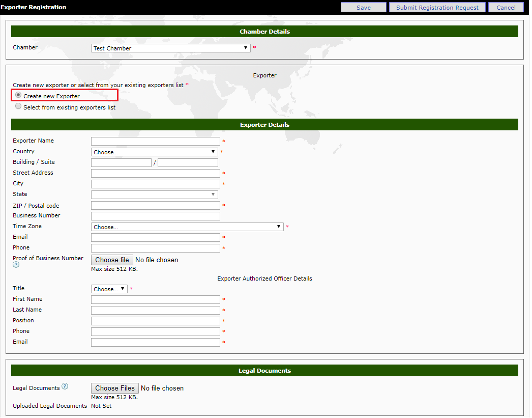Image resolution: width=532 pixels, height=418 pixels.
Task: Click the Save button
Action: (363, 7)
